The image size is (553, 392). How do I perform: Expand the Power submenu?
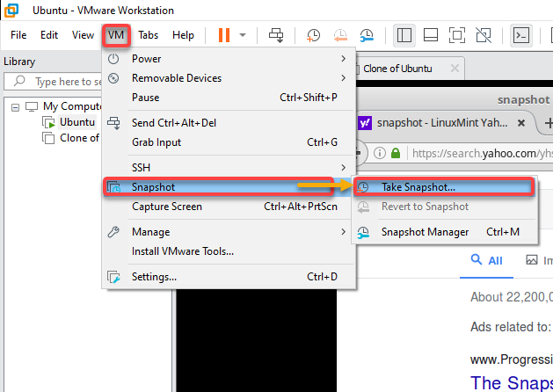(229, 59)
